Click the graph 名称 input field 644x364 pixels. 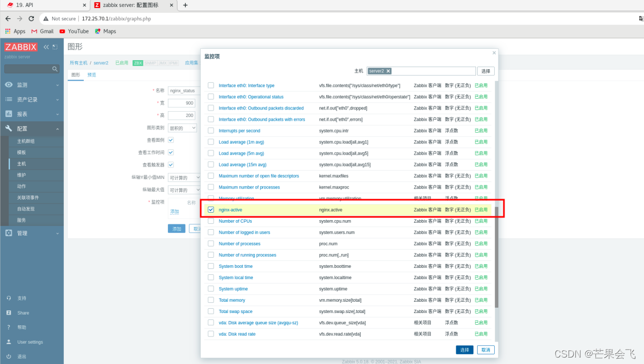184,91
